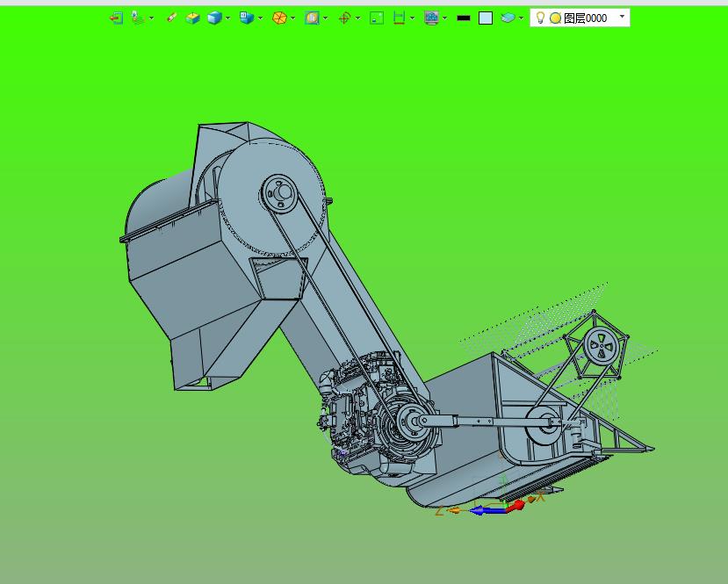This screenshot has width=728, height=584.
Task: Expand the shaded cube display dropdown
Action: [x=228, y=18]
